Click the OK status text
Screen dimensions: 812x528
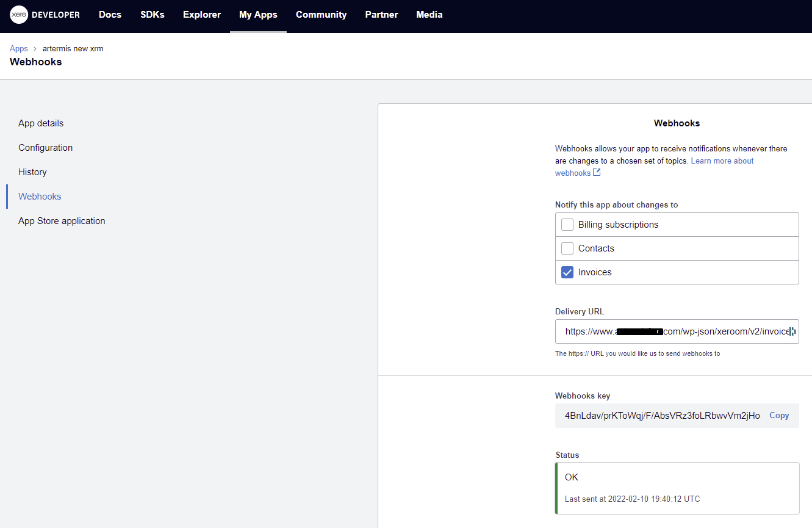[x=572, y=477]
